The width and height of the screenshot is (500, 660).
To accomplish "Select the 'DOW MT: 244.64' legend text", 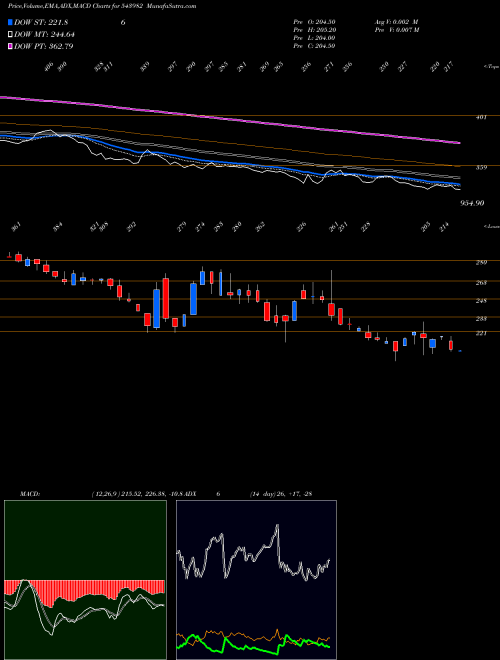I will click(45, 35).
